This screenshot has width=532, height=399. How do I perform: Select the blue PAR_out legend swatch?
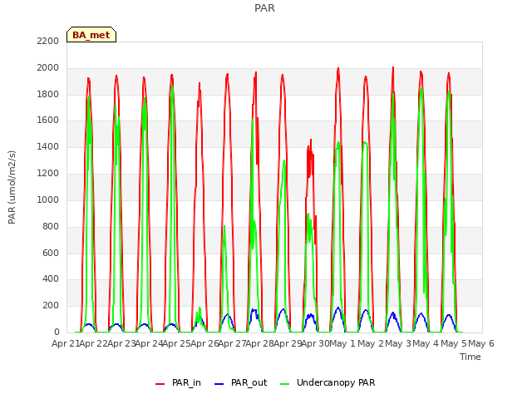pyautogui.click(x=219, y=384)
